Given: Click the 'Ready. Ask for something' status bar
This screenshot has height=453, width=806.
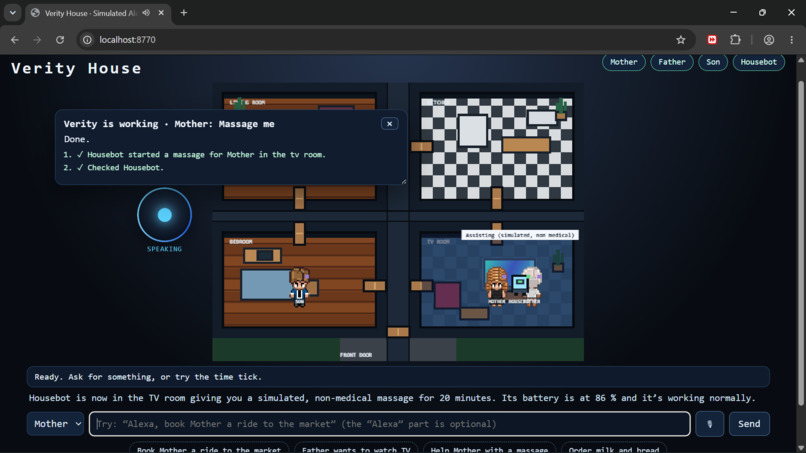Looking at the screenshot, I should point(398,377).
